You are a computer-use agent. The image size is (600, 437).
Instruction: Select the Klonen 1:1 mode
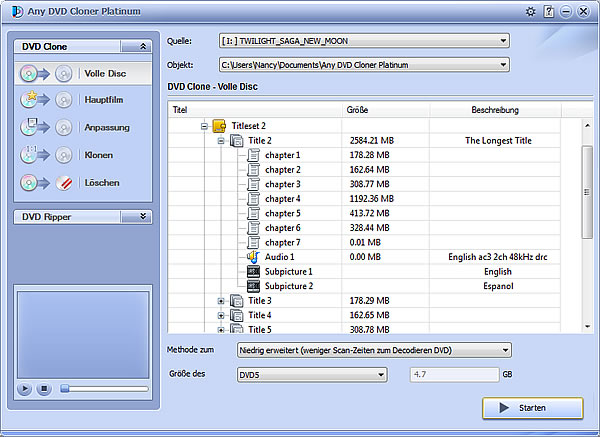[x=83, y=155]
